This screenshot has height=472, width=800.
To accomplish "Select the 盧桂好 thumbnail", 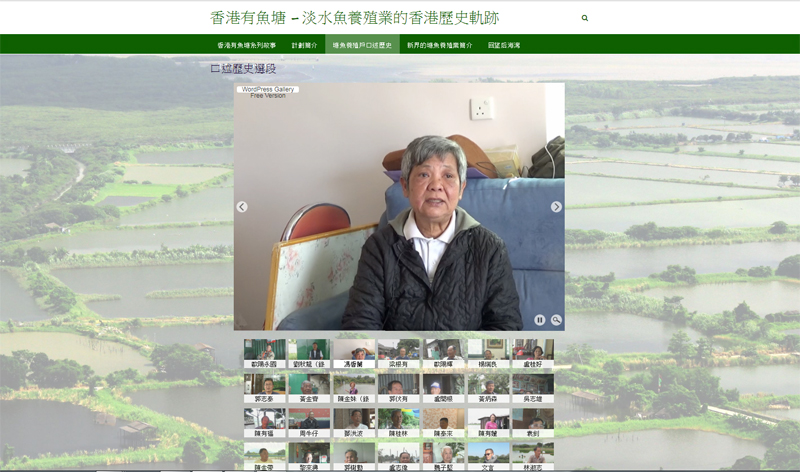I will coord(532,353).
